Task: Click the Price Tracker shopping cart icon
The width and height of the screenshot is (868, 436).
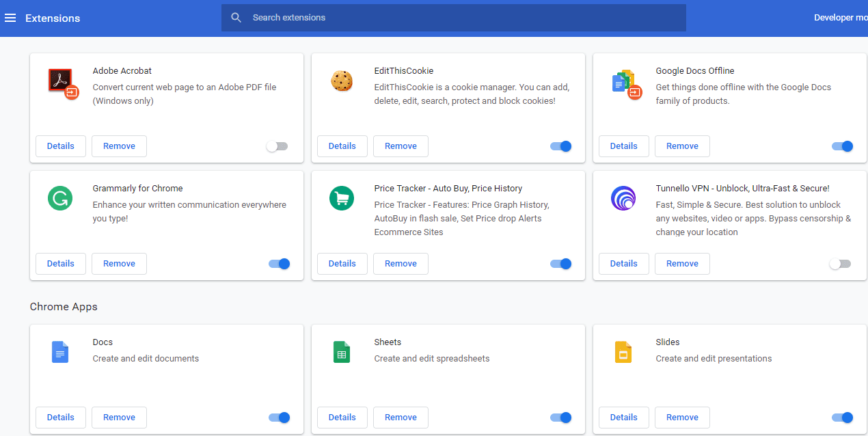Action: (x=342, y=199)
